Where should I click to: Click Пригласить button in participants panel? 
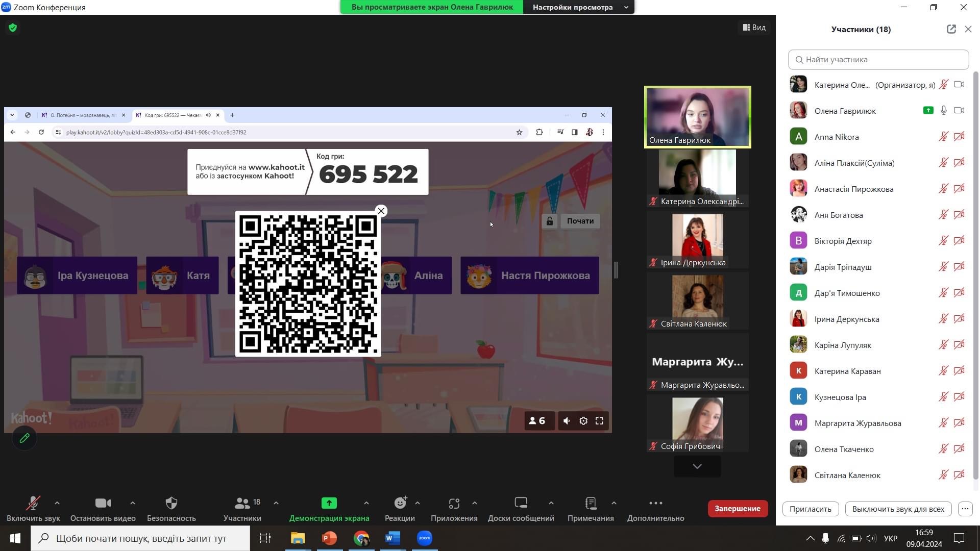(x=811, y=509)
